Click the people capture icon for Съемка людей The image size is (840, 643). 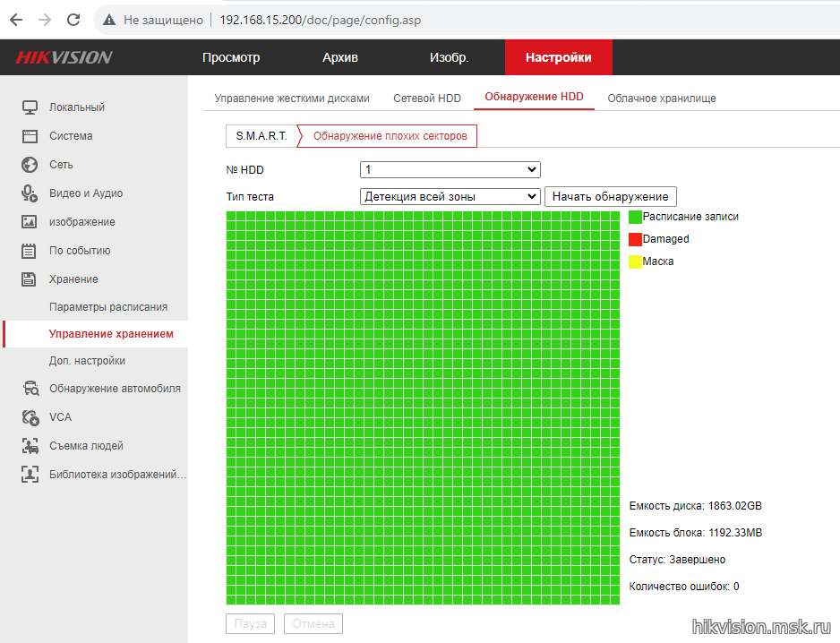click(x=30, y=446)
